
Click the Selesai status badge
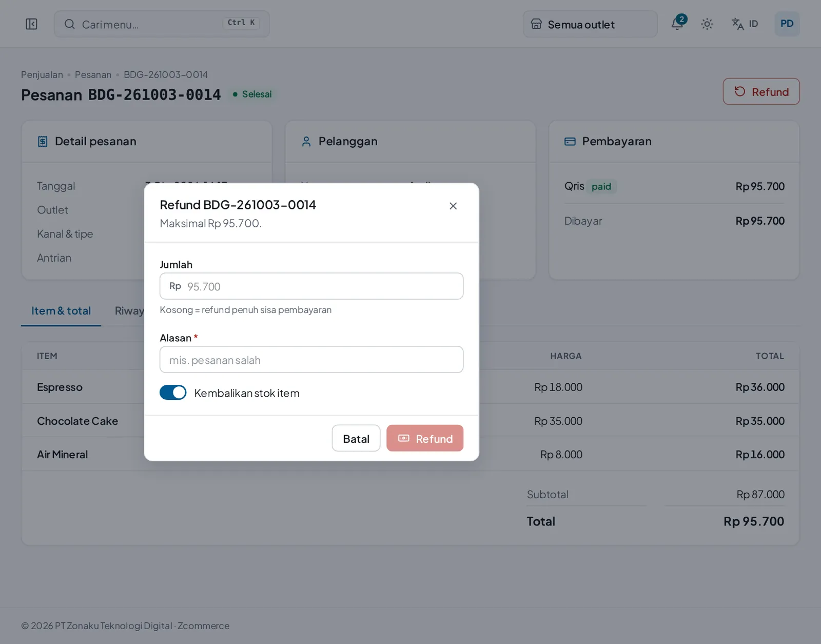252,94
